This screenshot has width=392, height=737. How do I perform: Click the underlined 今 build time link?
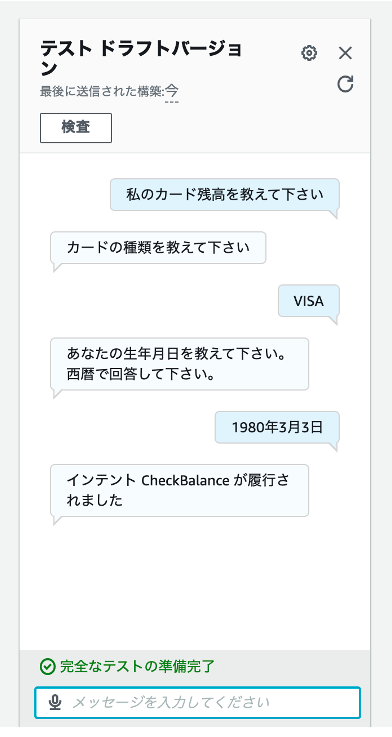tap(172, 91)
